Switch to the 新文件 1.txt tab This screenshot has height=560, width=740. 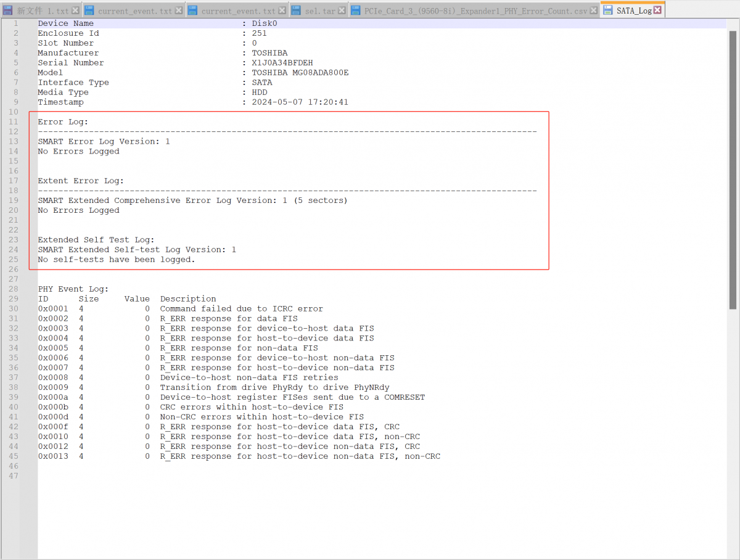[x=43, y=11]
